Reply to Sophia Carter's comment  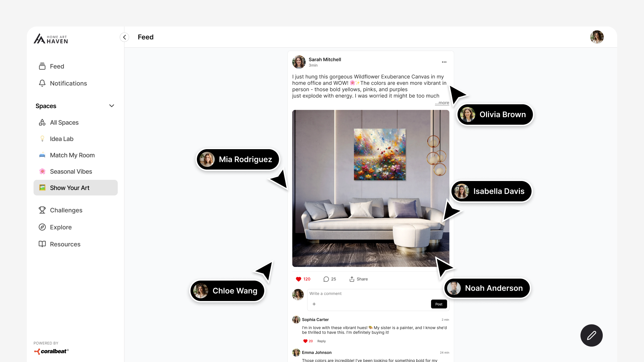click(321, 341)
